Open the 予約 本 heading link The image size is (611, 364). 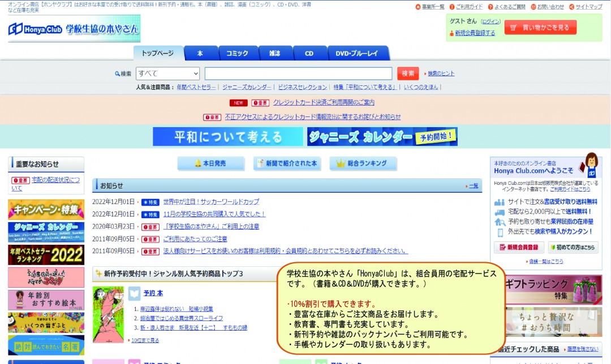pos(153,293)
